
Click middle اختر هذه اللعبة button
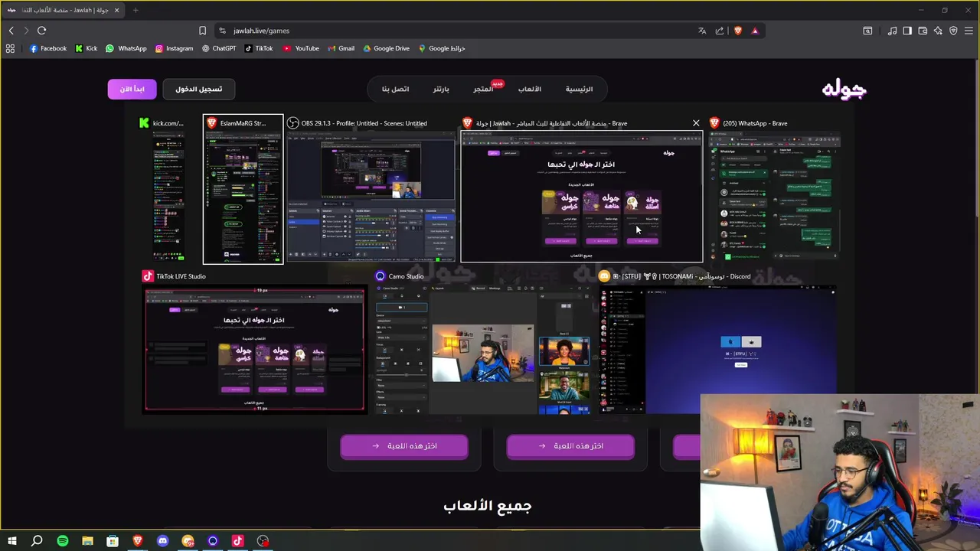pyautogui.click(x=570, y=446)
